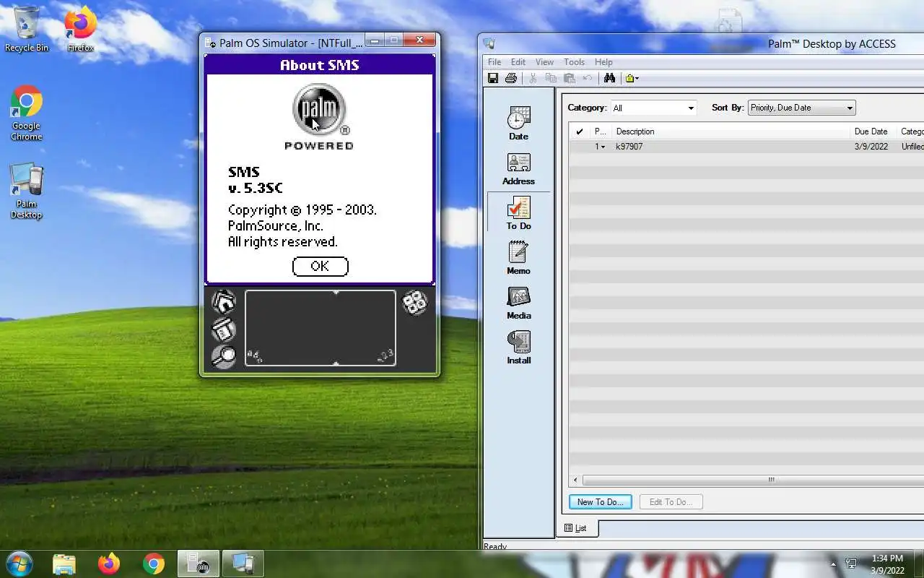This screenshot has width=924, height=578.
Task: Open the View menu
Action: pyautogui.click(x=544, y=62)
